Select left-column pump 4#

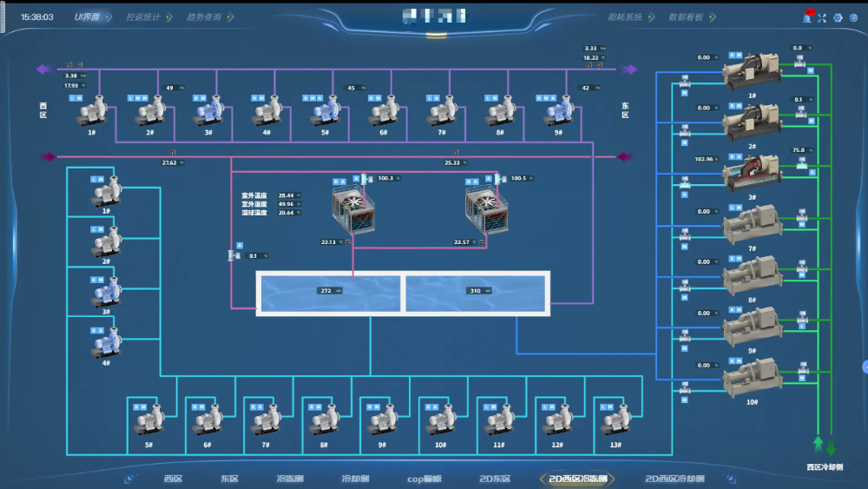(x=107, y=343)
